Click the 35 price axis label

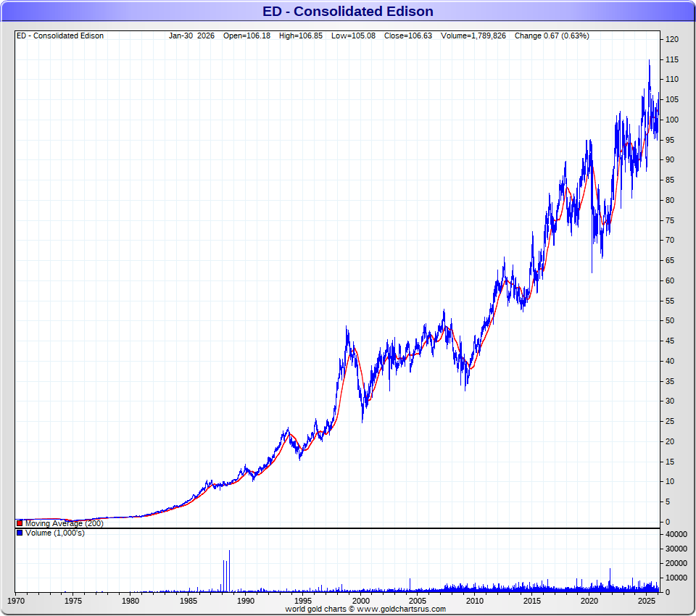click(670, 381)
